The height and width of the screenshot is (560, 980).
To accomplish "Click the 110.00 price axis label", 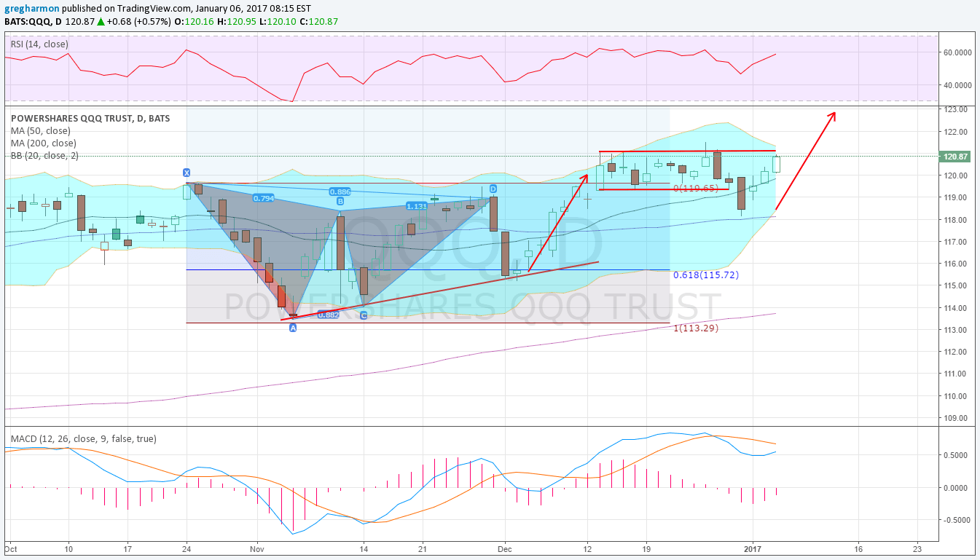I will [955, 396].
